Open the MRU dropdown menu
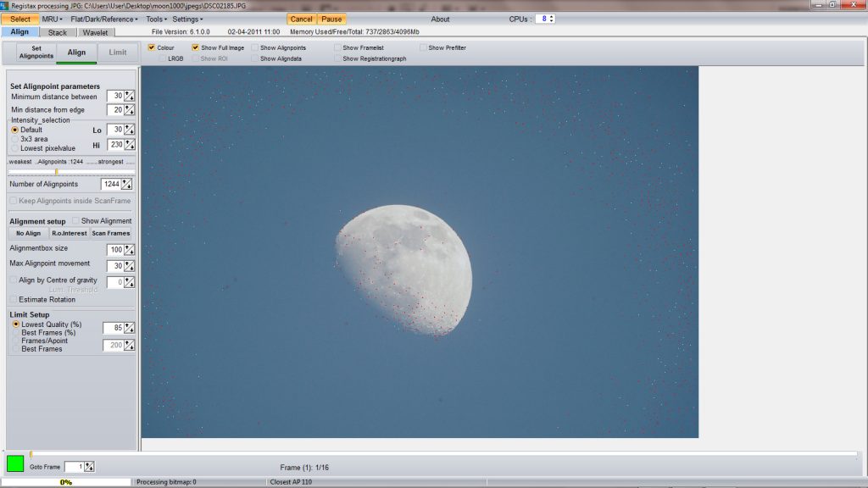Viewport: 868px width, 488px height. point(52,19)
